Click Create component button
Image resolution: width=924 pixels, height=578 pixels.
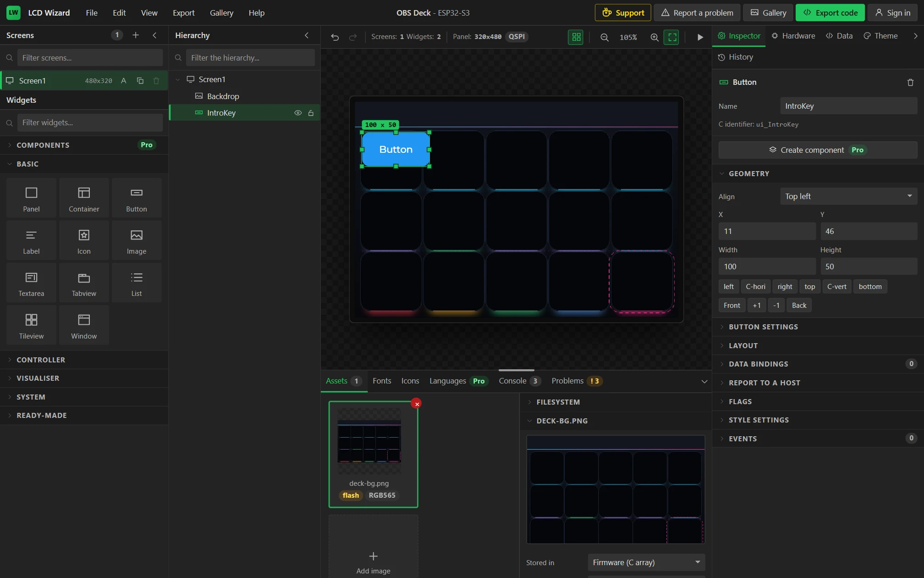(818, 150)
